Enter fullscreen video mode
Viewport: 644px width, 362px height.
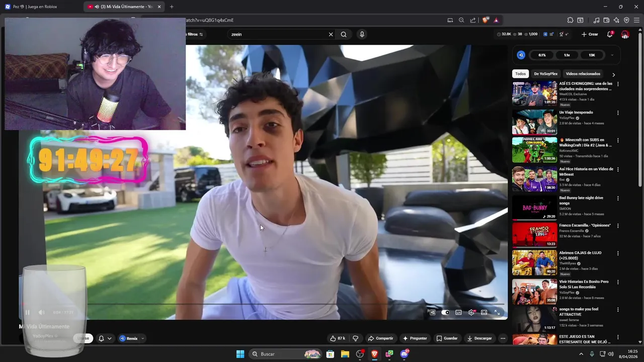pyautogui.click(x=497, y=312)
